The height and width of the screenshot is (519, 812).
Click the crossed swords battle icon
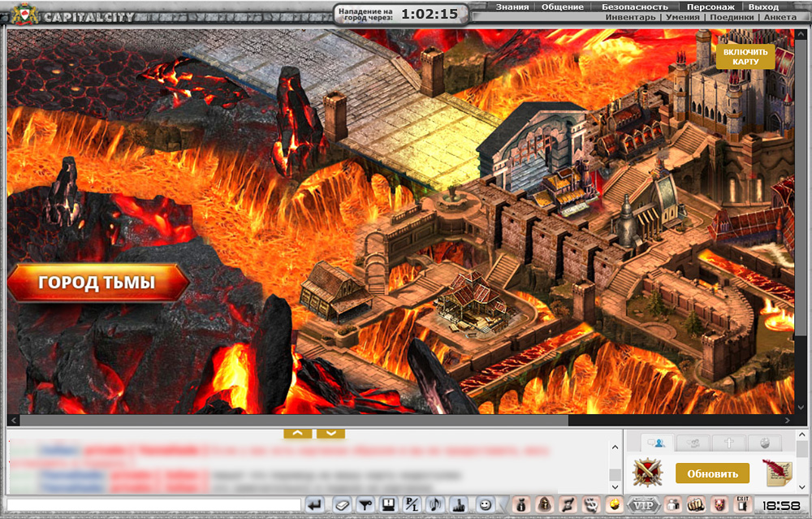pyautogui.click(x=647, y=473)
